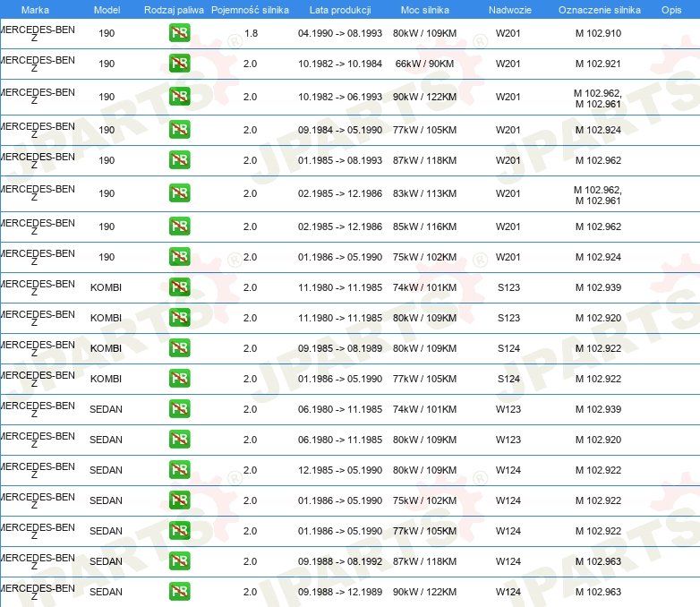This screenshot has height=607, width=700.
Task: Click M 102.924 in the 77kW / 105KM row
Action: 598,130
